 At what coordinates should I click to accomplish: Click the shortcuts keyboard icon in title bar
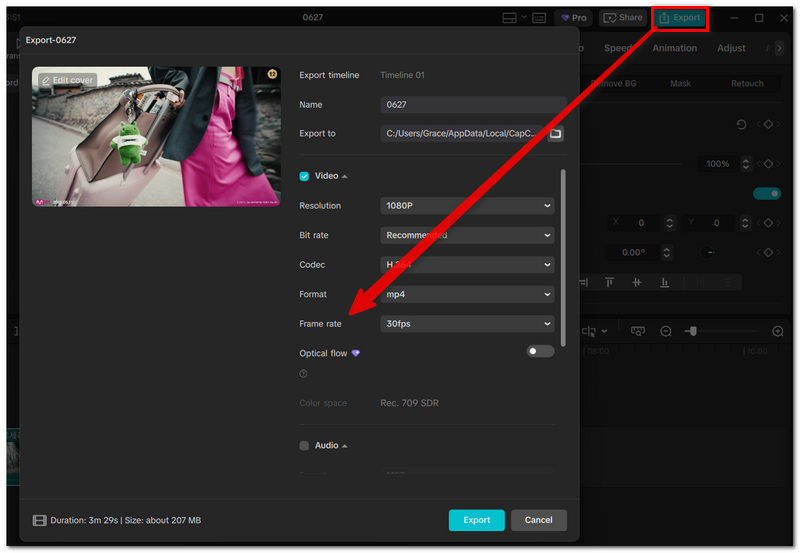[539, 18]
